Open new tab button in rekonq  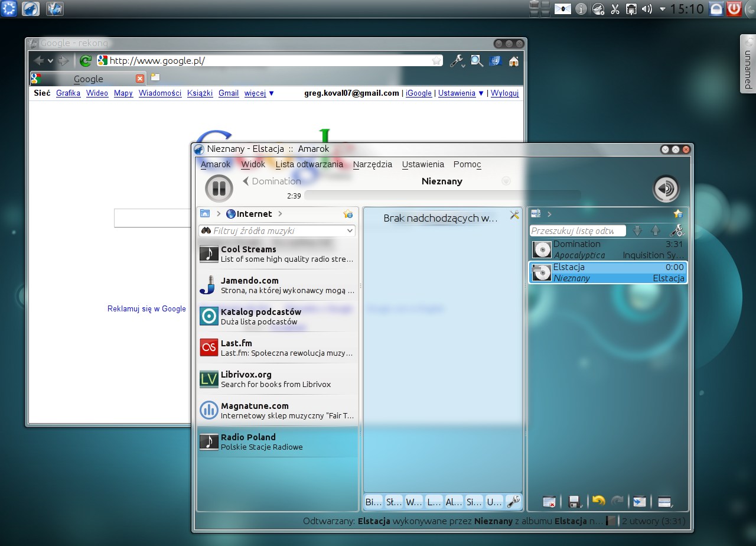point(155,77)
